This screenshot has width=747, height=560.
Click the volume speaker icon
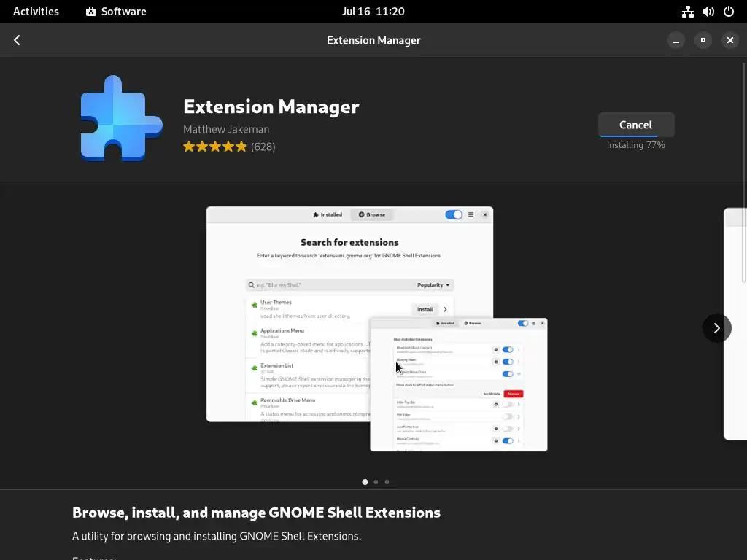(708, 12)
